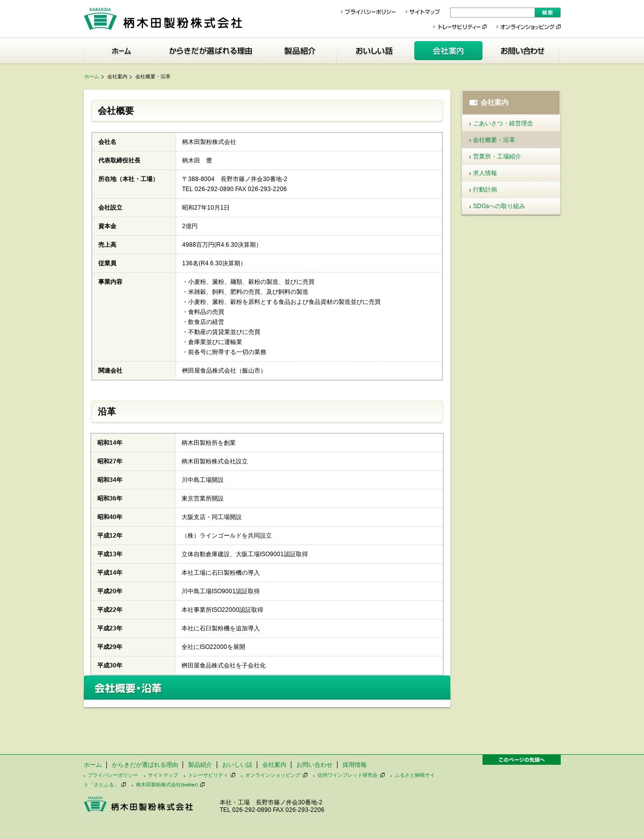
Task: Click the footer 採用情報 link
Action: (355, 765)
